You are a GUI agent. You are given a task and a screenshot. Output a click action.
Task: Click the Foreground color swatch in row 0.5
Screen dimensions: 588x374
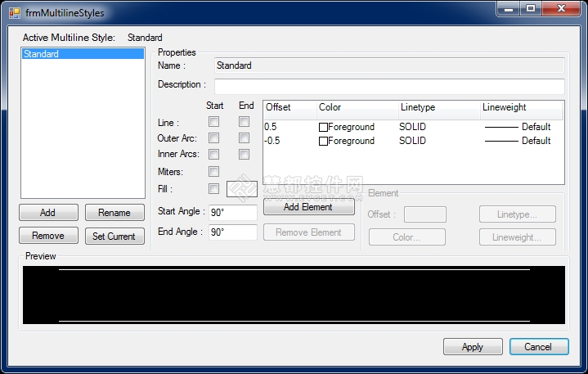323,127
